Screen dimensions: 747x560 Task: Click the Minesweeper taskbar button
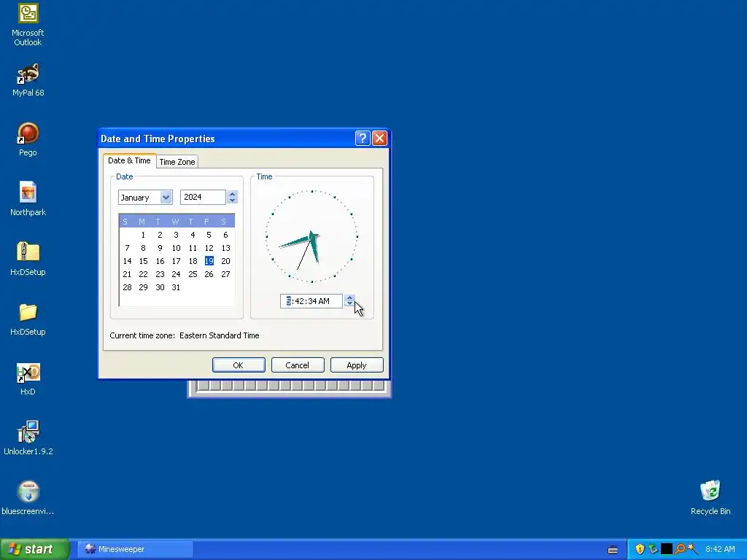(x=134, y=549)
